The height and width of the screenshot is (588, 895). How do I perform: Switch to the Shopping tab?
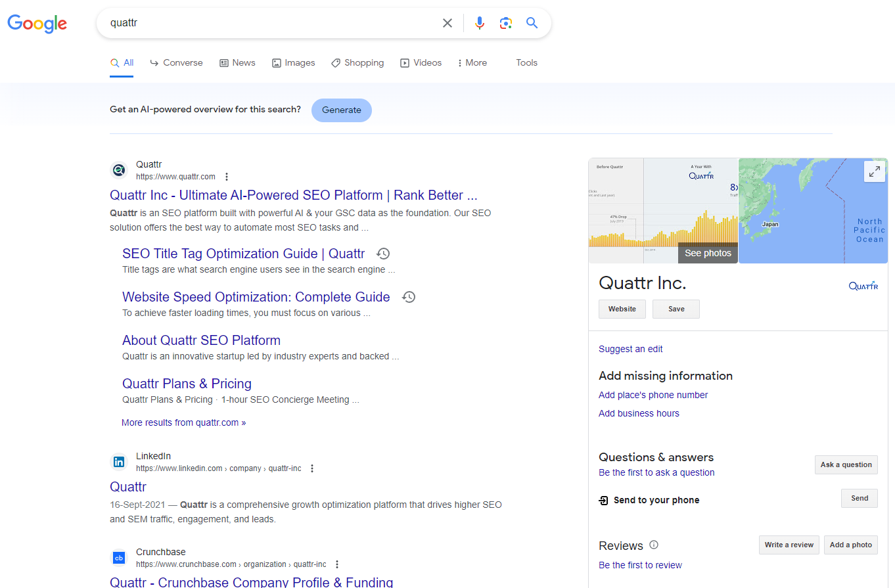tap(357, 63)
